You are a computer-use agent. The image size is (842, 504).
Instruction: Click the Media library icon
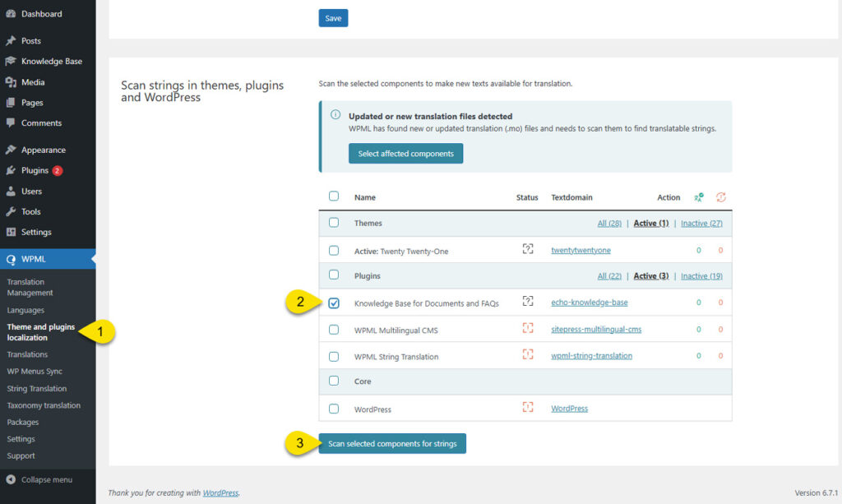pyautogui.click(x=11, y=82)
